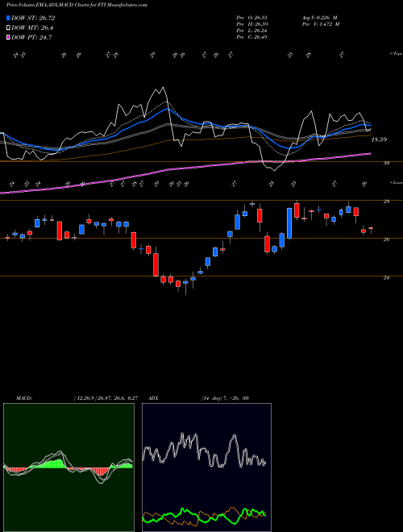Screen dimensions: 403x532
Task: Click the white DOW MT legend swatch
Action: point(9,28)
